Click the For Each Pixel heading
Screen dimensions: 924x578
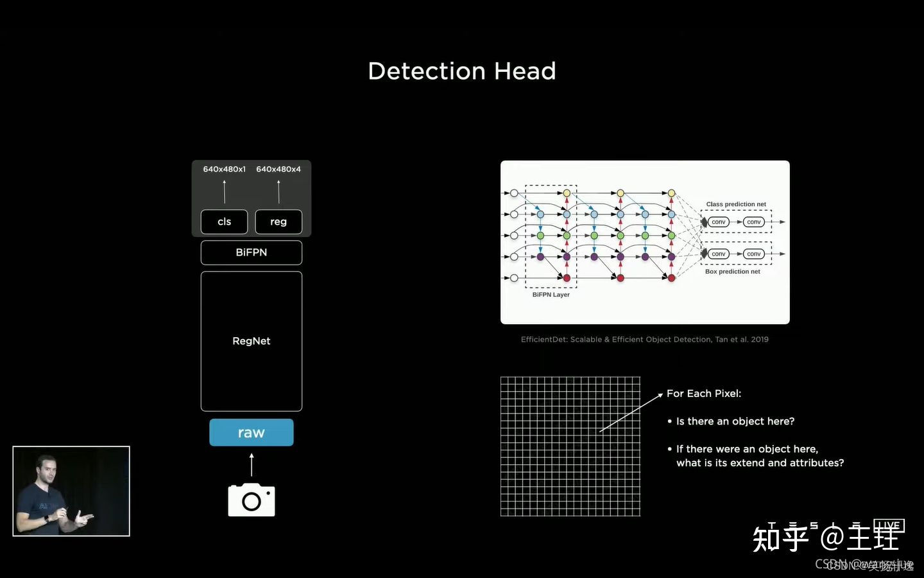tap(704, 393)
